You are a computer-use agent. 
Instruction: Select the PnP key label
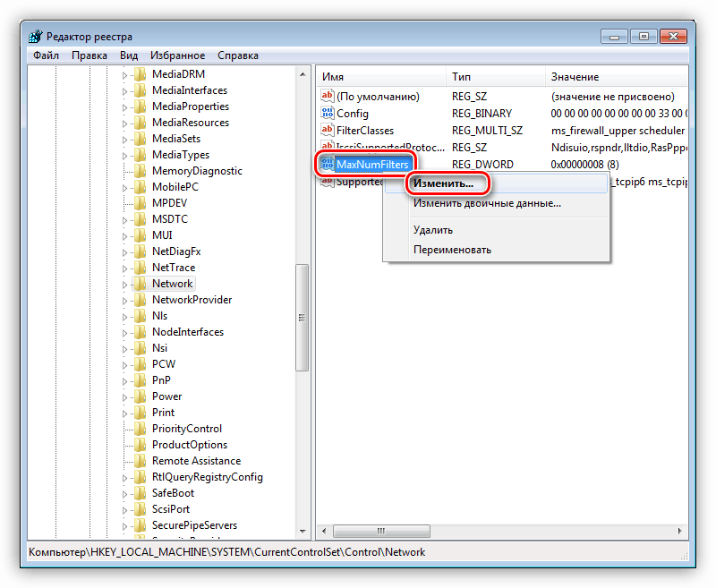(161, 380)
